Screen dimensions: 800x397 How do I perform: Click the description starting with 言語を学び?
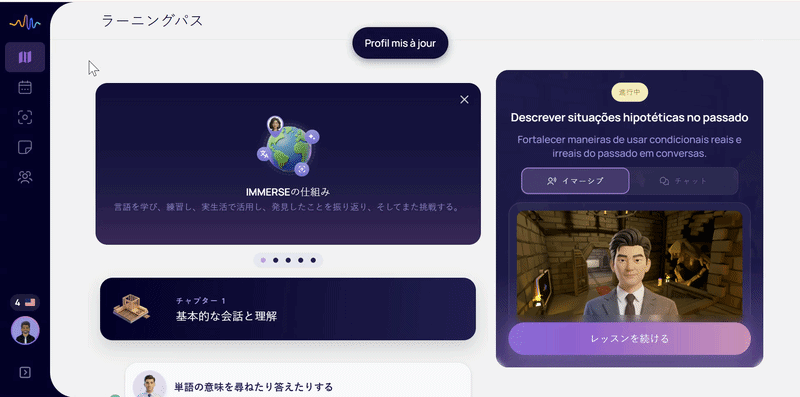[x=288, y=208]
